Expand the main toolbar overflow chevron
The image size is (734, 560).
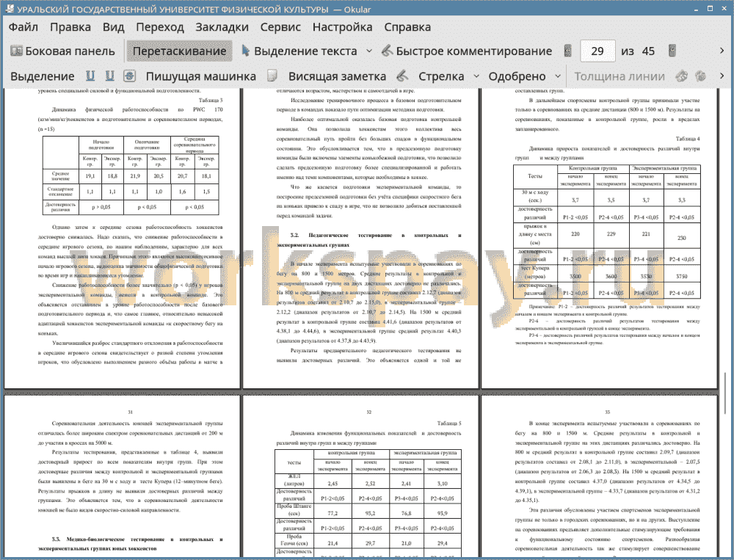(722, 51)
